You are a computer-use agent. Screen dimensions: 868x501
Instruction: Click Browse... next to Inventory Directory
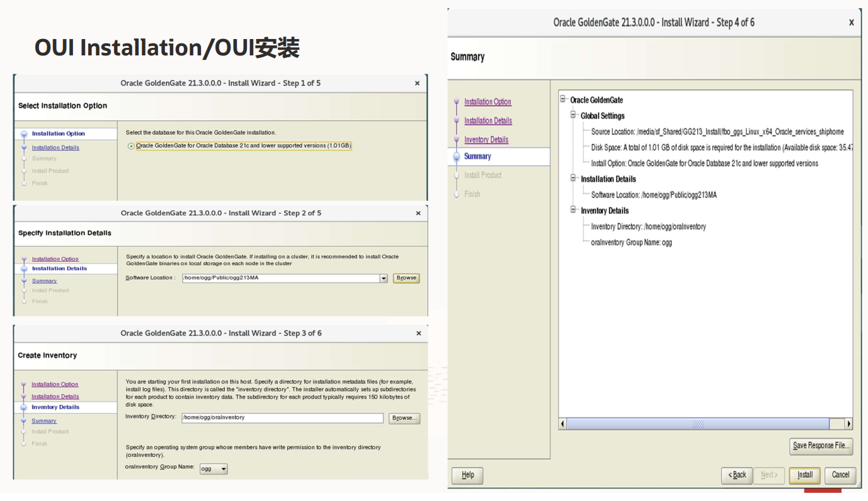pos(404,418)
